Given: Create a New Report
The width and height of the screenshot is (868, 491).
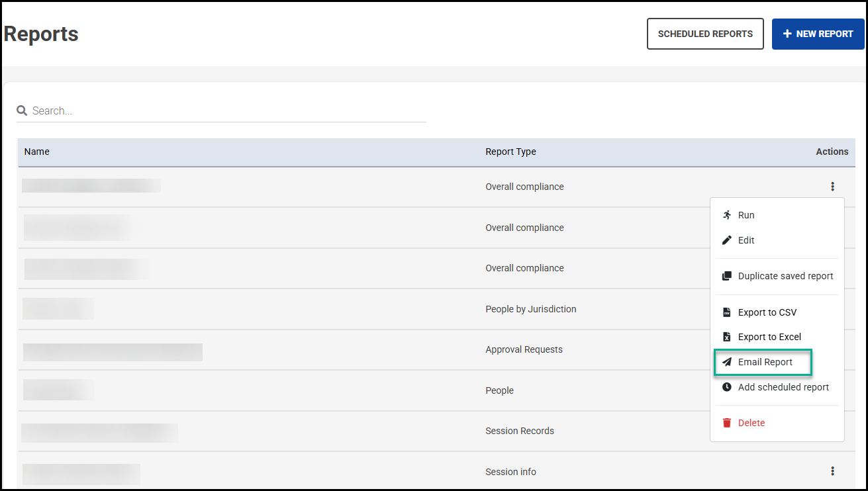Looking at the screenshot, I should click(x=818, y=34).
